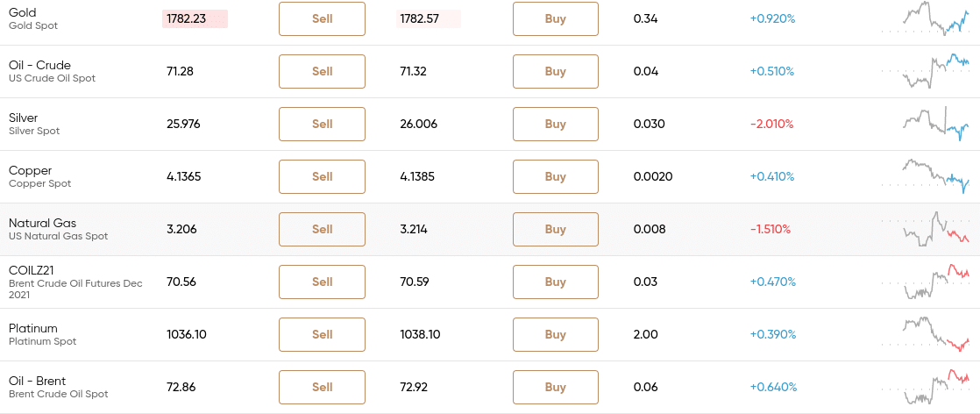Select the Platinum Spot instrument row

tap(490, 334)
